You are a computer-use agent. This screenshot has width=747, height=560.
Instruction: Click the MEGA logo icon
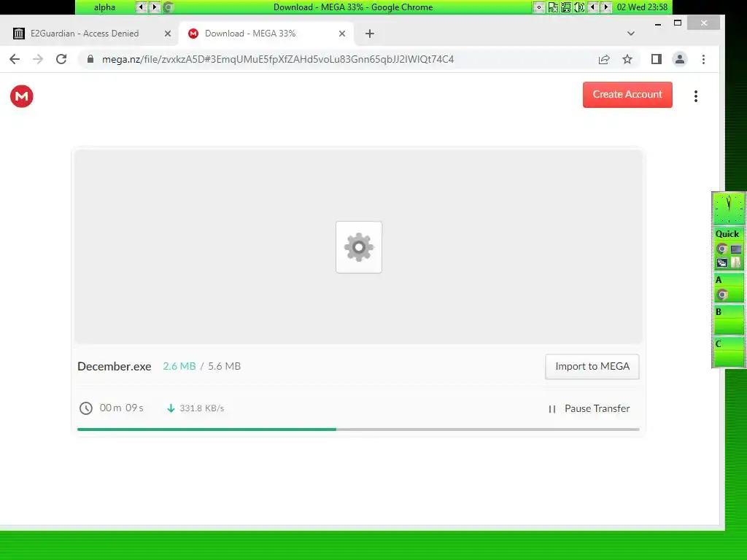click(x=21, y=96)
